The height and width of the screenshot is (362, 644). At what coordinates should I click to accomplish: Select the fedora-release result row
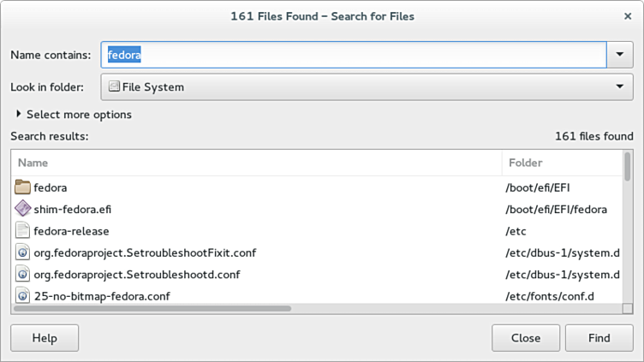pos(257,231)
